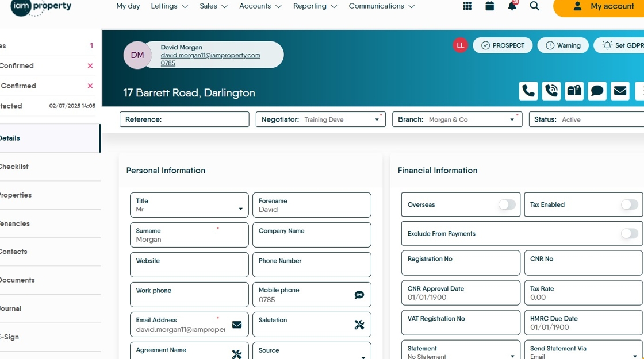Click the iam property logo
The image size is (644, 359).
coord(41,7)
